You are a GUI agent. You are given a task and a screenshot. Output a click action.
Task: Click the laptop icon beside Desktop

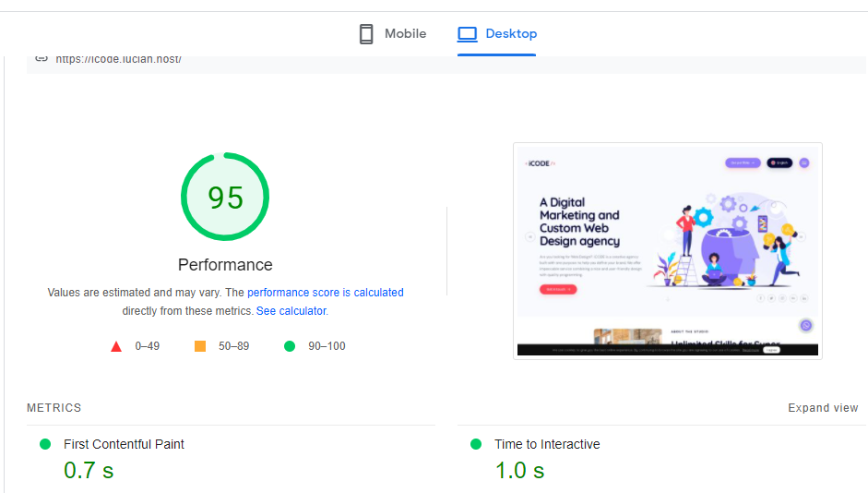[468, 34]
